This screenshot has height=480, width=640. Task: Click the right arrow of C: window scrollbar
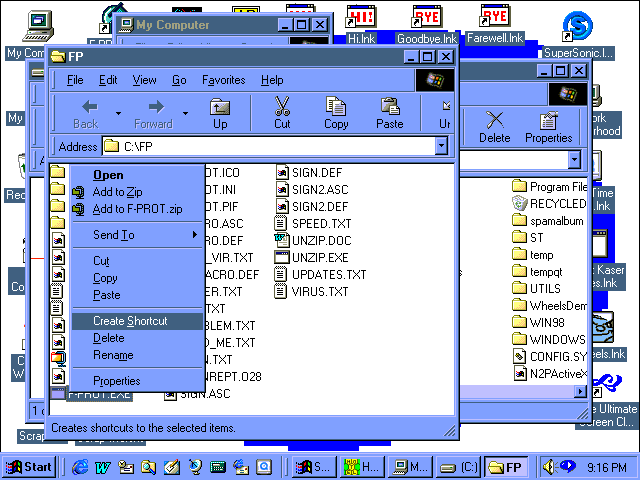pyautogui.click(x=580, y=392)
